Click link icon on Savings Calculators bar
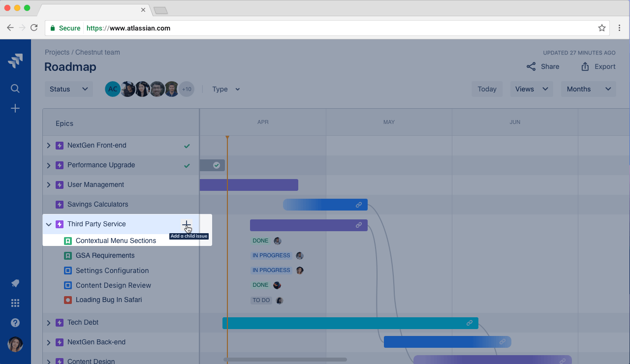Screen dimensions: 630x364 (x=359, y=205)
